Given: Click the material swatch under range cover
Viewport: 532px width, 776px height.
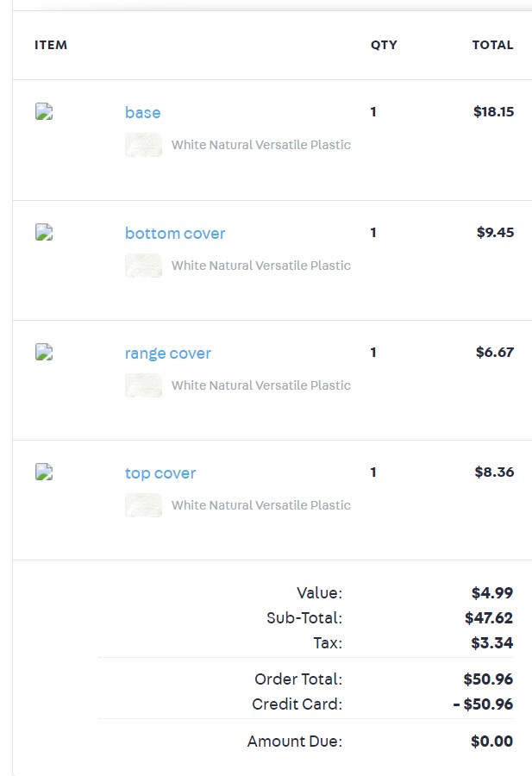Looking at the screenshot, I should click(143, 385).
